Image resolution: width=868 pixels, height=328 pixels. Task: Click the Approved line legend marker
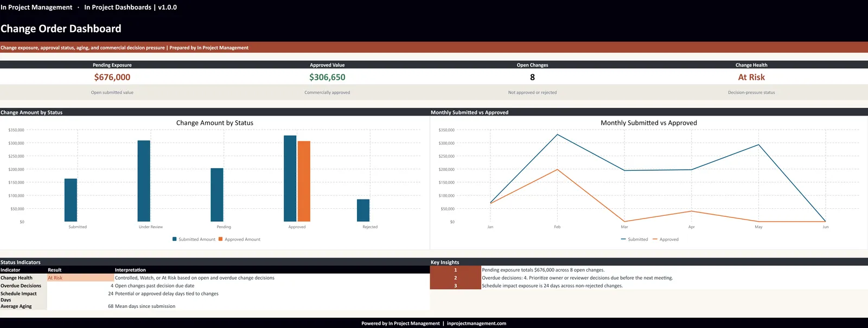pos(655,239)
